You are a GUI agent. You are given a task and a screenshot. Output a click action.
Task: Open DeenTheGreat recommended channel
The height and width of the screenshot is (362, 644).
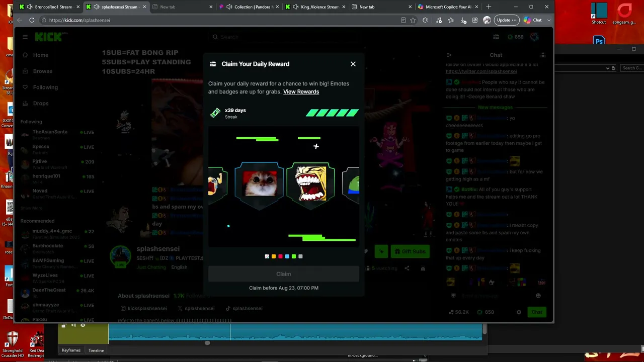click(58, 292)
